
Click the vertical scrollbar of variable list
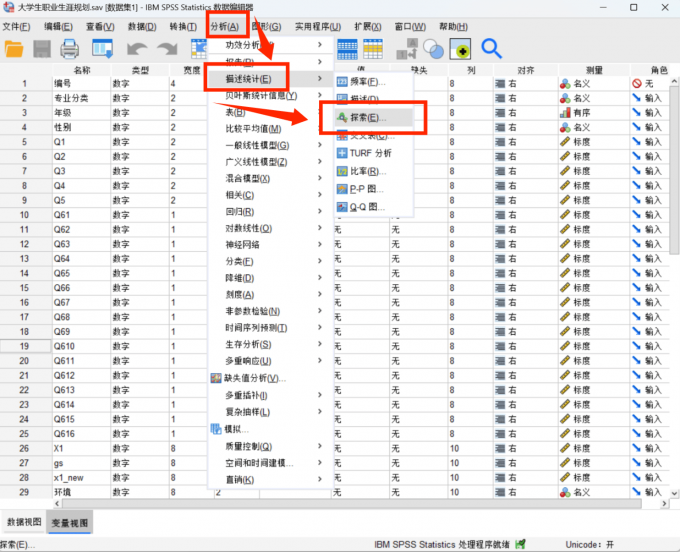[674, 169]
